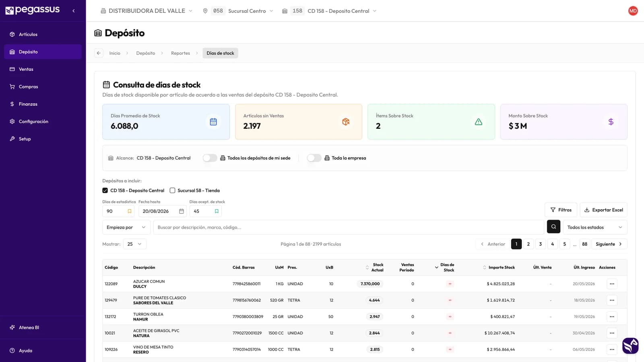Sort by Importe Stock column header
644x362 pixels.
point(499,267)
